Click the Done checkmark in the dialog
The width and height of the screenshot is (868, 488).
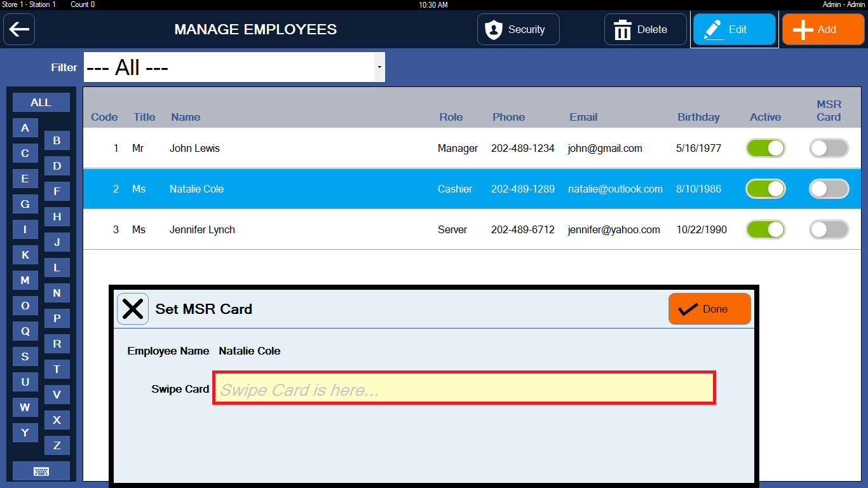tap(709, 308)
